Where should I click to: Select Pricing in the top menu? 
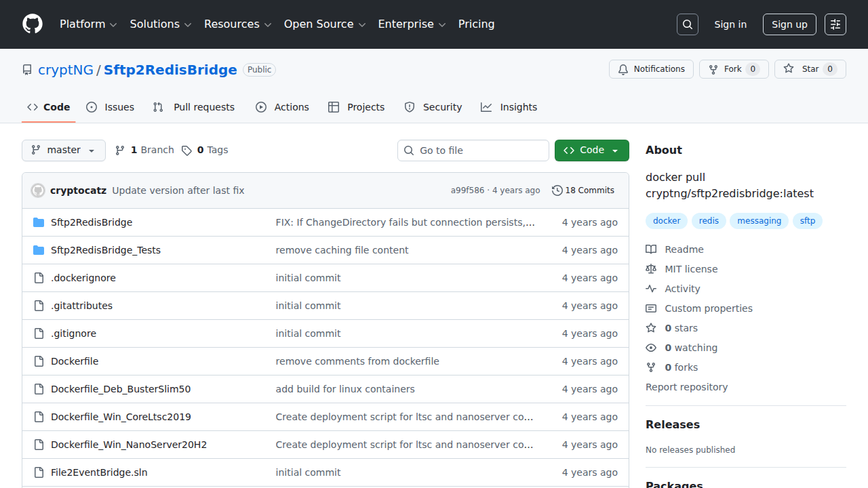(x=476, y=24)
